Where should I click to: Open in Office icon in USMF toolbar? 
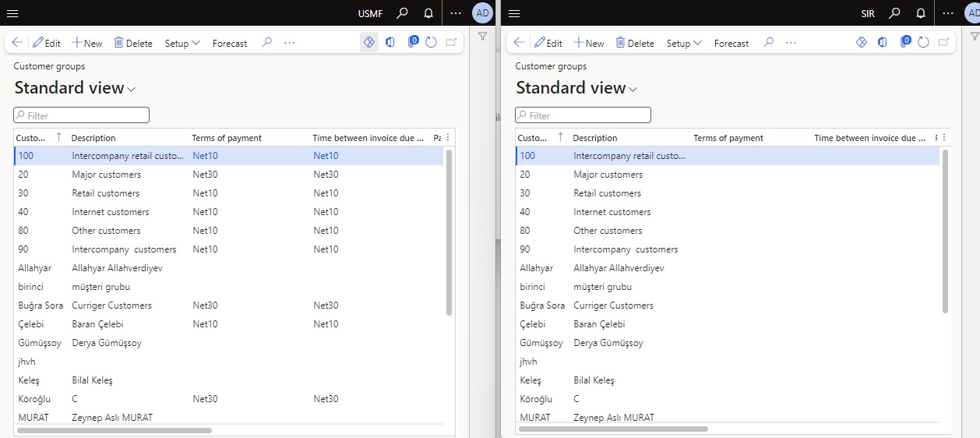click(390, 42)
